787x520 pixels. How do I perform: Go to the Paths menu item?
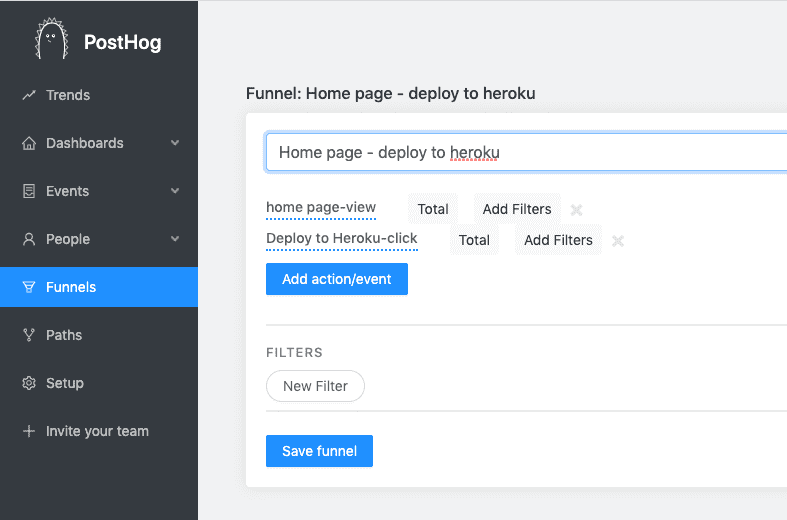(99, 335)
